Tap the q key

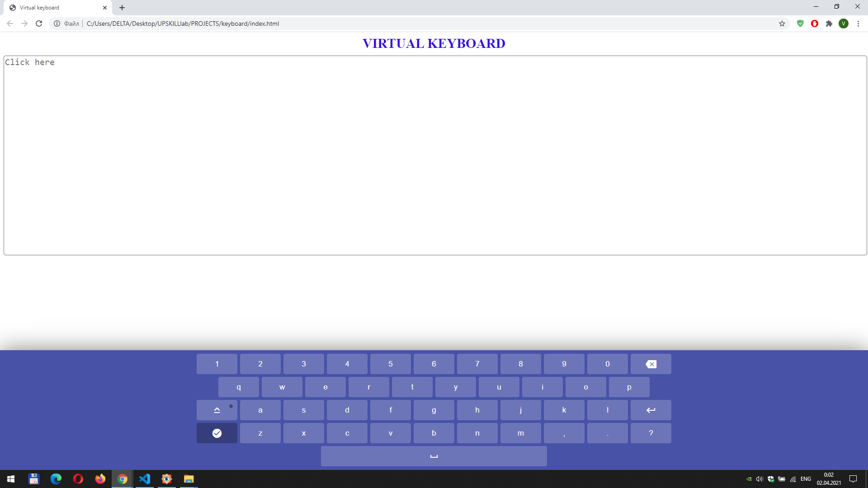(239, 387)
